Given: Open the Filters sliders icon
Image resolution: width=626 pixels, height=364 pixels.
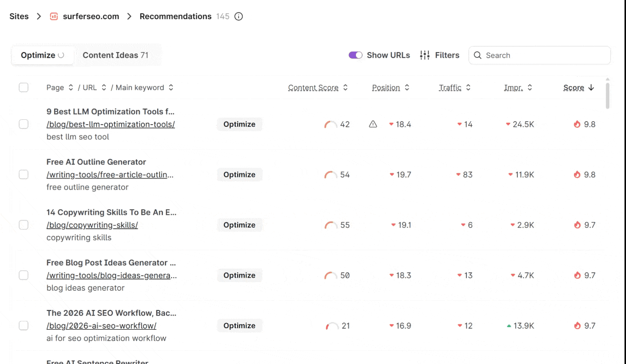Looking at the screenshot, I should tap(425, 55).
